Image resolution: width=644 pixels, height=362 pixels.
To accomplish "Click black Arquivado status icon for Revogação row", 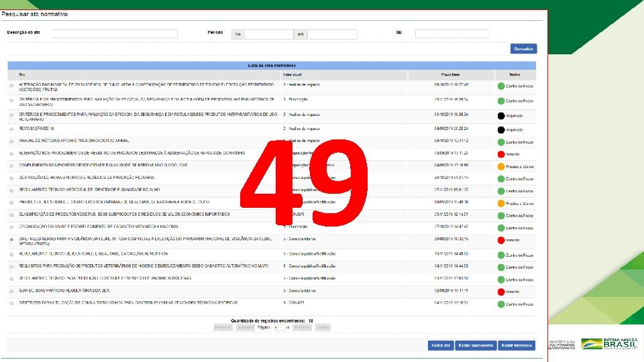I will (501, 129).
